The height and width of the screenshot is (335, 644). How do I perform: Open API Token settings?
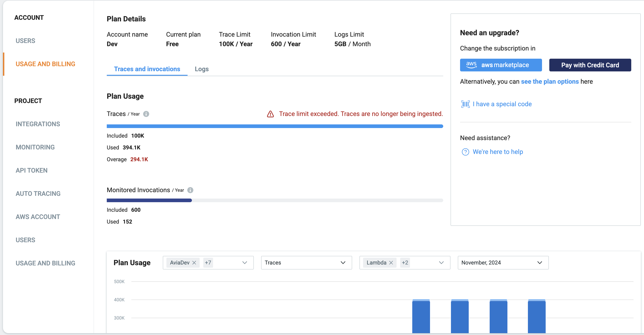coord(31,170)
